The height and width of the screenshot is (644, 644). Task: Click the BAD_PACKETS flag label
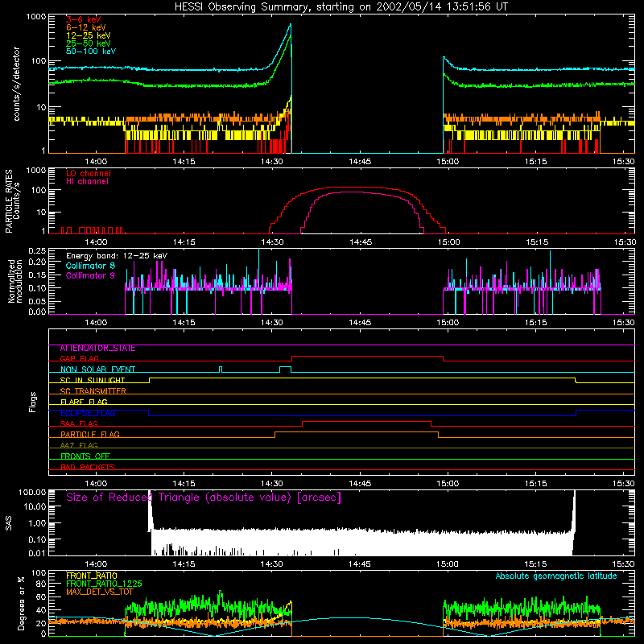(x=88, y=467)
